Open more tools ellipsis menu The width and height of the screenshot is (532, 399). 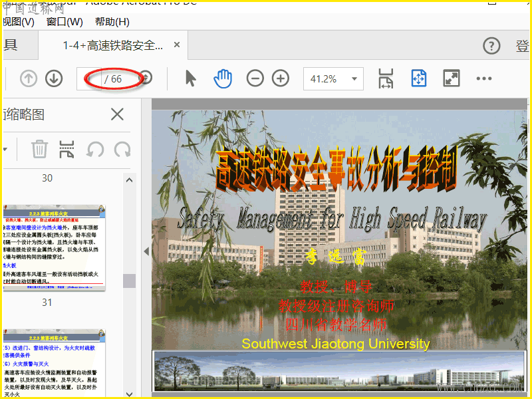pos(484,78)
